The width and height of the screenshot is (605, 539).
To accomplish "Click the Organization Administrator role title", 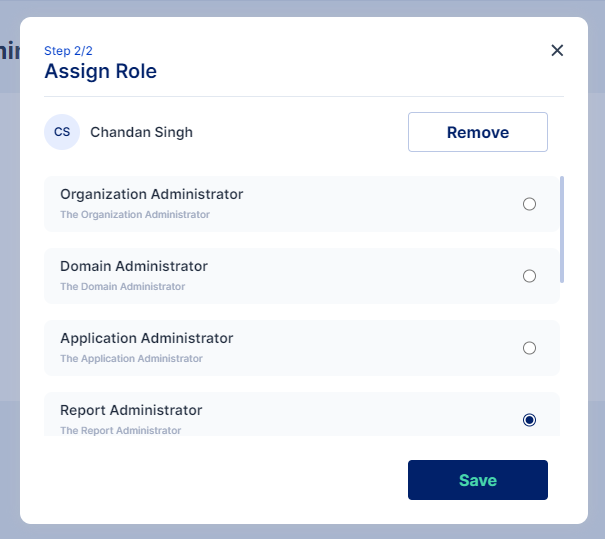I will pos(151,194).
